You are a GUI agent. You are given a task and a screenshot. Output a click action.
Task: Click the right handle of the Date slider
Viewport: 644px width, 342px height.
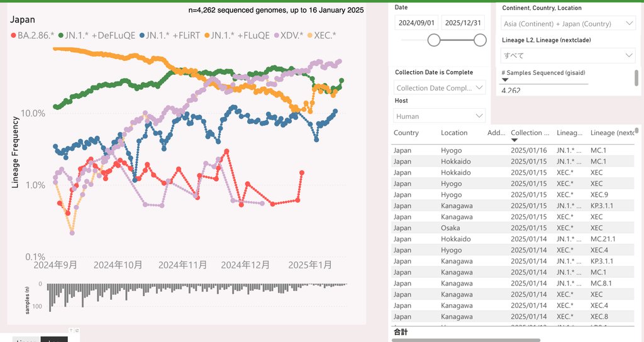point(480,40)
